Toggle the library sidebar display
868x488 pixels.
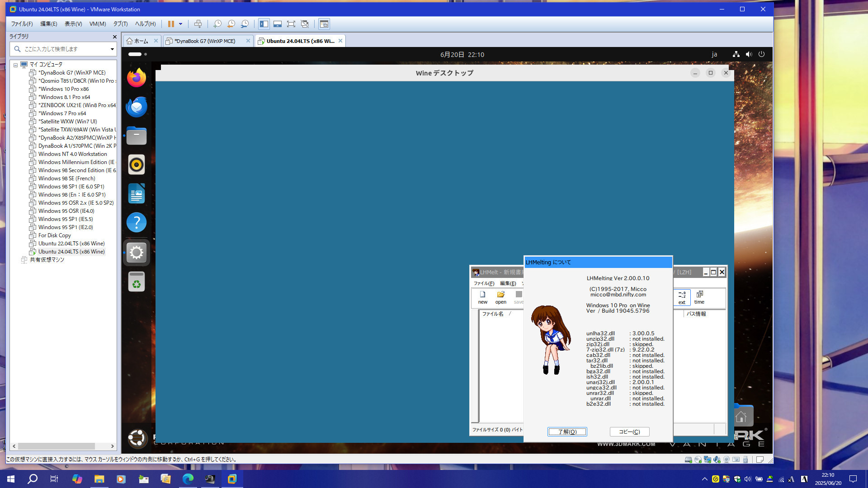[x=264, y=24]
